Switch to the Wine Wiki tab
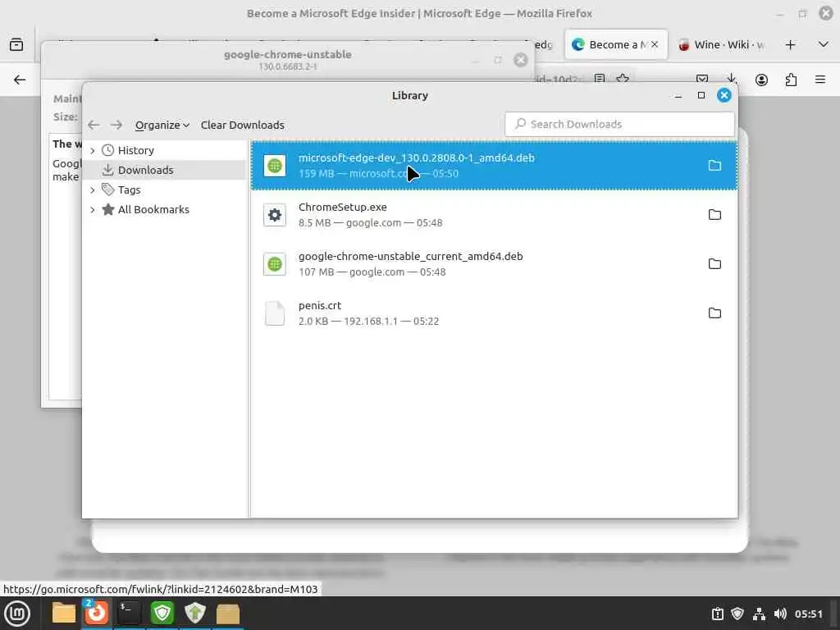 pos(722,44)
